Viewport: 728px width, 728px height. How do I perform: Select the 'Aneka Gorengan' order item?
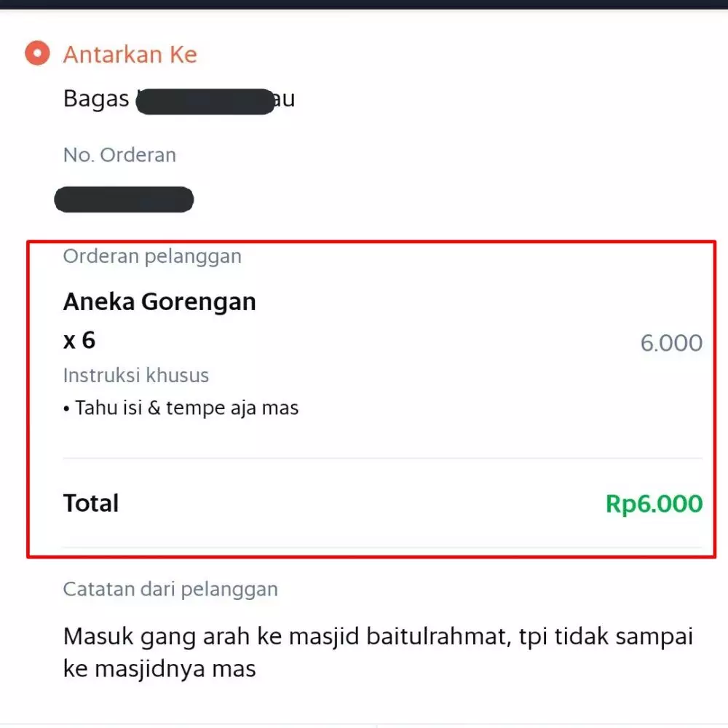click(x=159, y=301)
